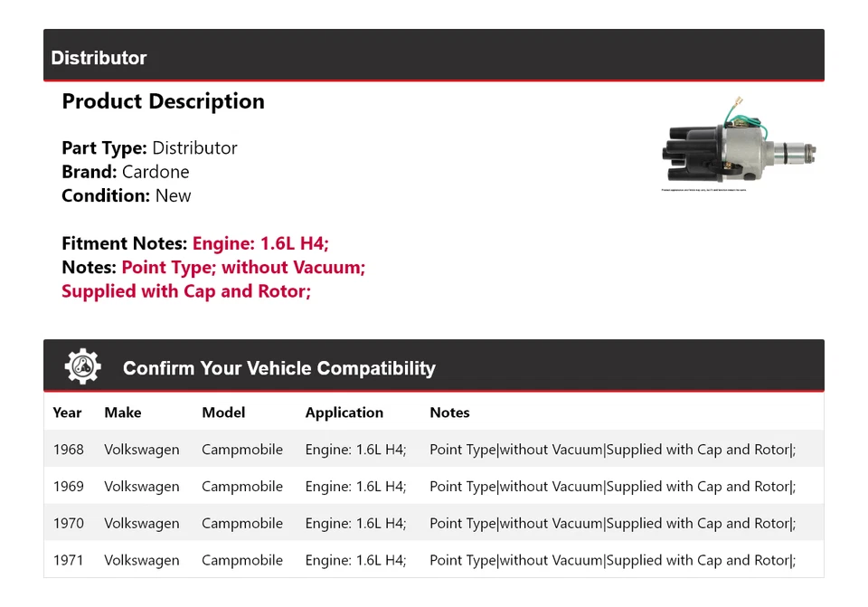Viewport: 868px width, 607px height.
Task: Click the Brand: Cardone line
Action: pyautogui.click(x=125, y=172)
